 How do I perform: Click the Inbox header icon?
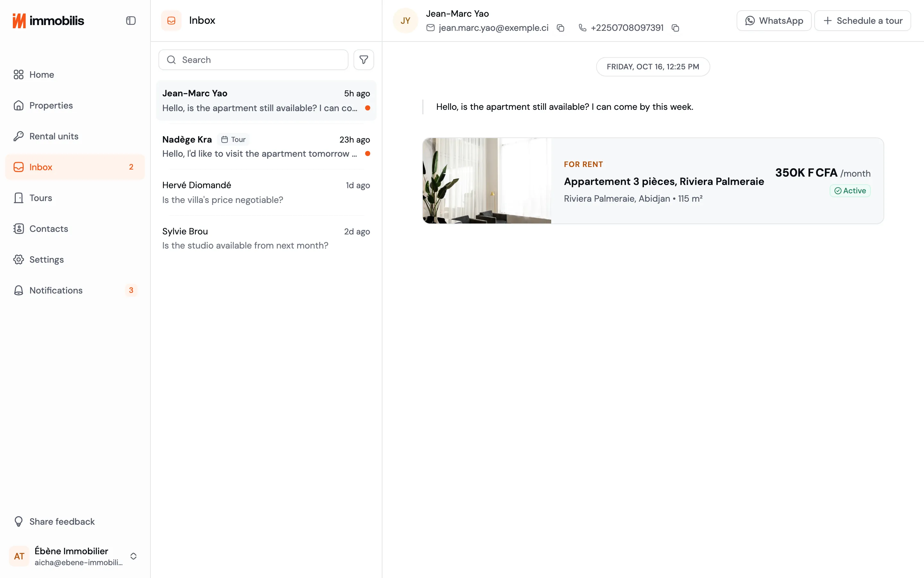[x=171, y=20]
